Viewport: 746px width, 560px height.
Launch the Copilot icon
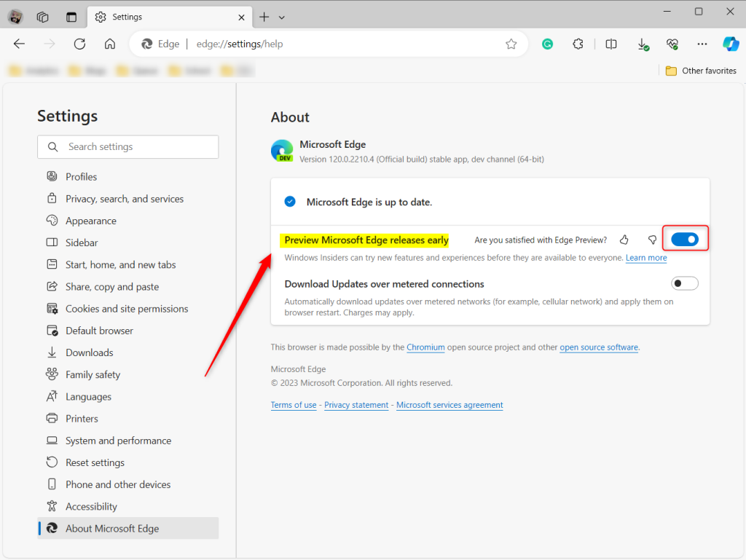point(731,44)
